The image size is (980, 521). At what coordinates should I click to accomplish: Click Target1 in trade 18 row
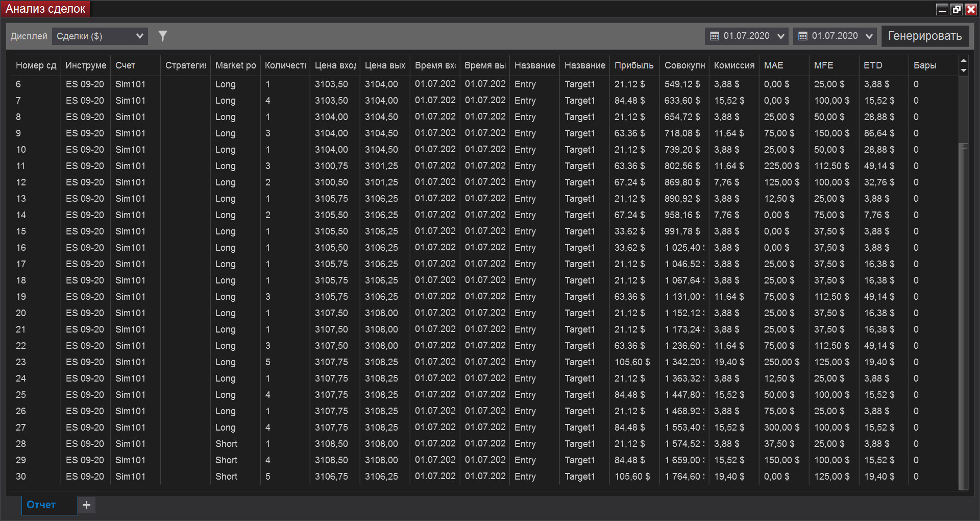click(580, 280)
